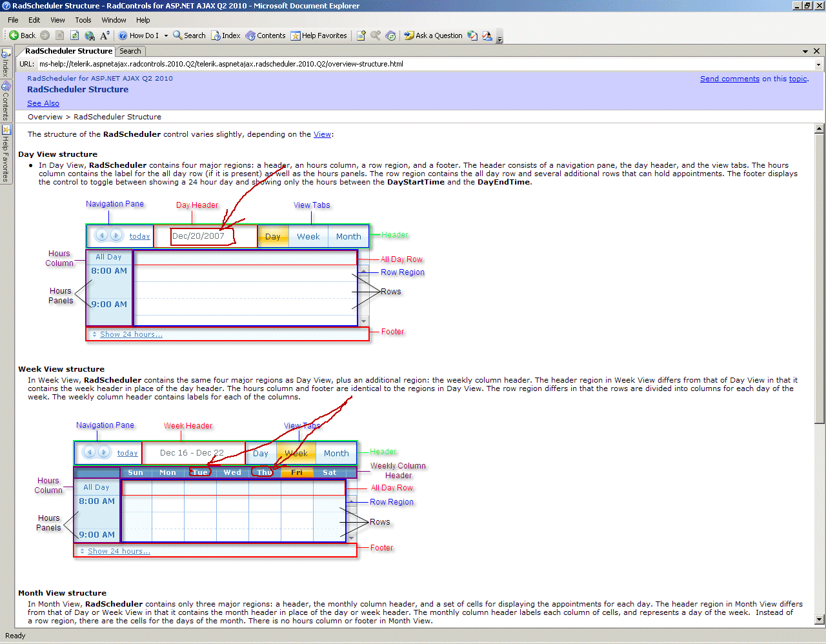Open the Index side panel tab
Image resolution: width=826 pixels, height=644 pixels.
[x=6, y=63]
